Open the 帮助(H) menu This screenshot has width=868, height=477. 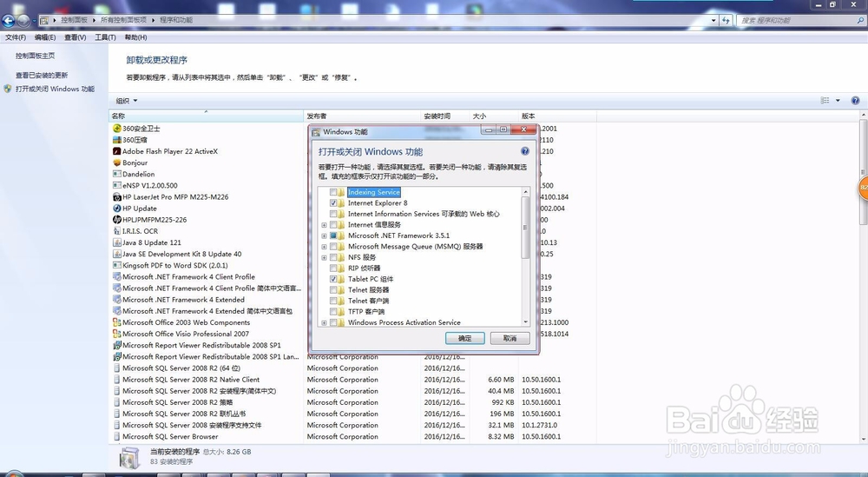[135, 37]
